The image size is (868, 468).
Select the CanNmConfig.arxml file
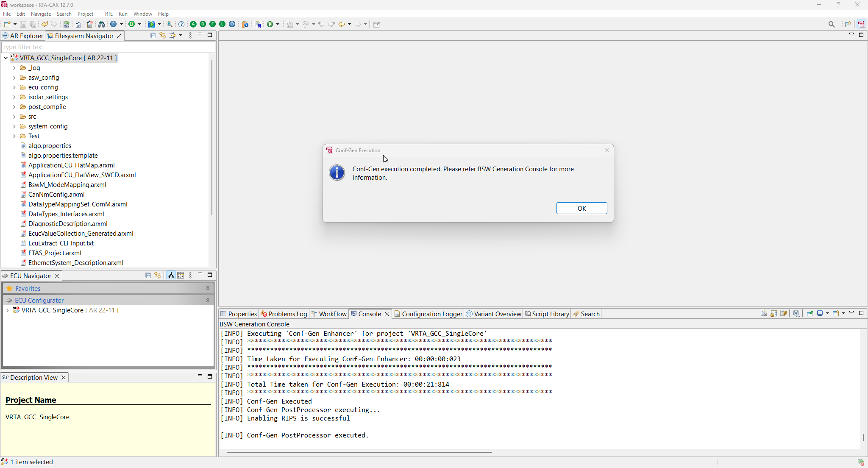coord(56,195)
